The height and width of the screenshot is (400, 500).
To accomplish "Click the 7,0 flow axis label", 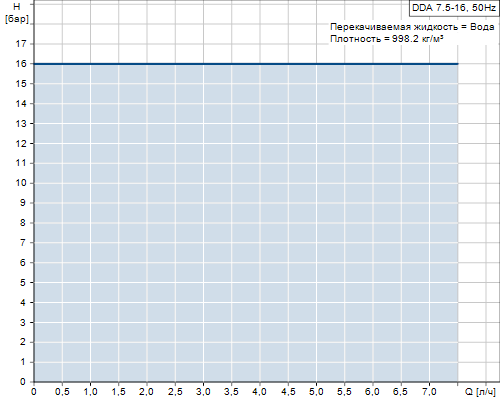I will [x=429, y=391].
